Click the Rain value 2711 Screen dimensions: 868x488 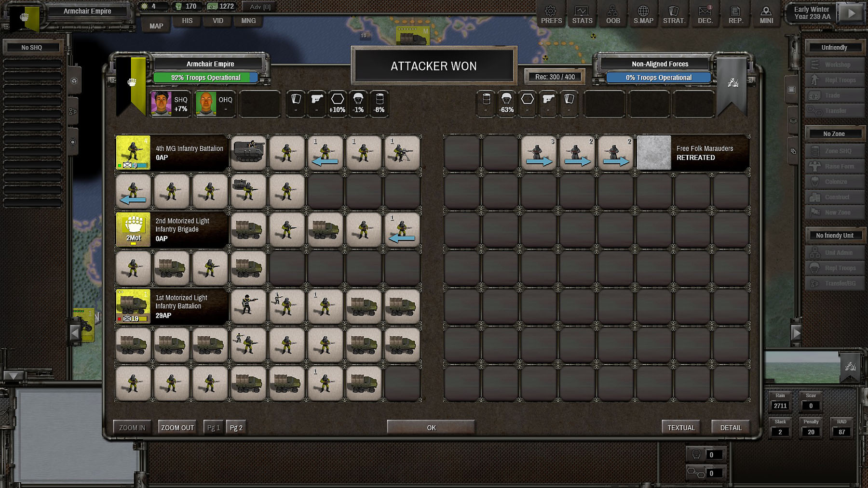[x=780, y=406]
